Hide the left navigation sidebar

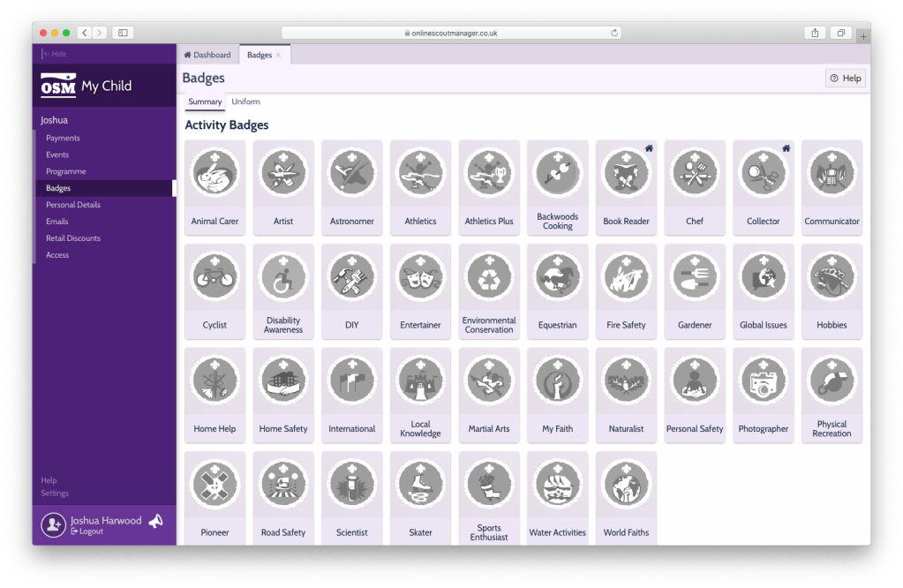tap(55, 54)
